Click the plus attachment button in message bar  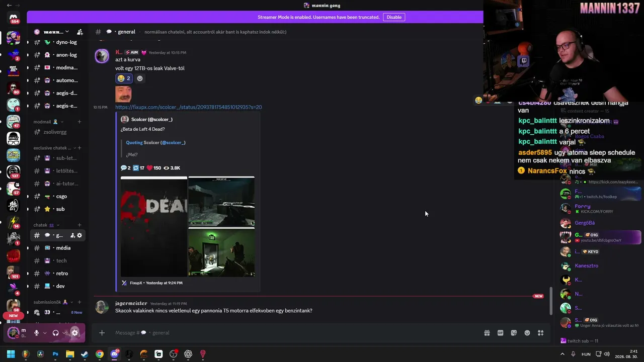tap(102, 333)
